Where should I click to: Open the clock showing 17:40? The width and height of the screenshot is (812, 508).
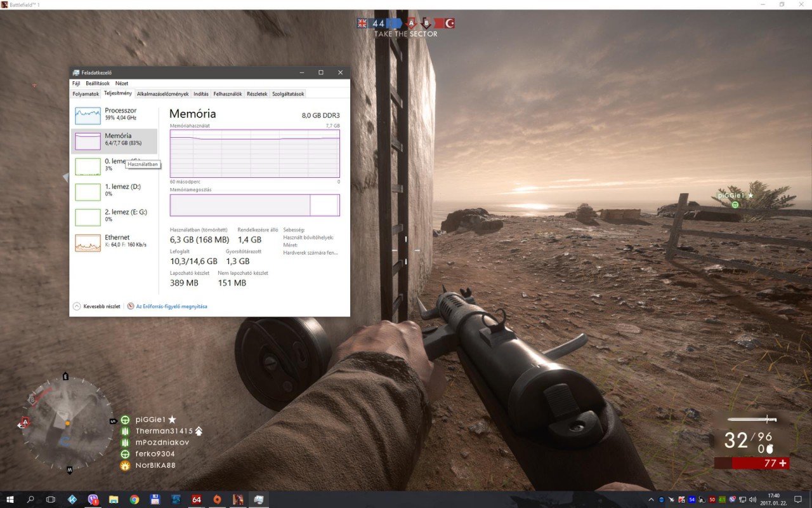[x=773, y=499]
